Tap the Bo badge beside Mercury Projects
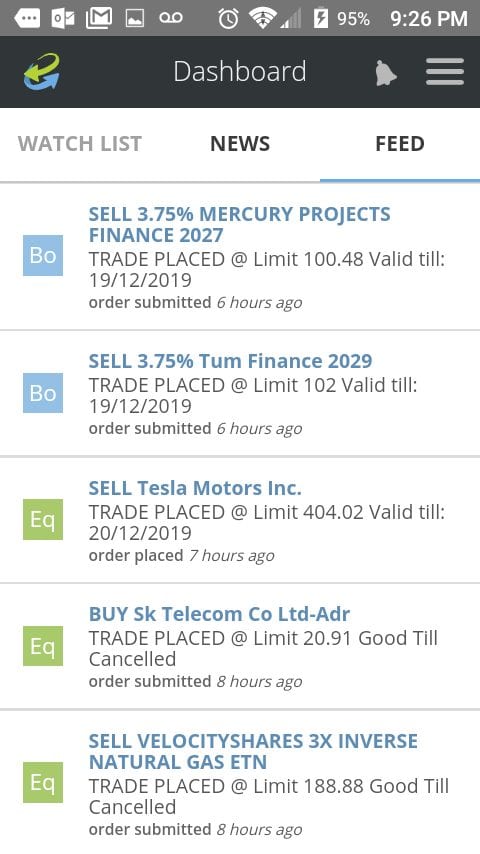This screenshot has width=480, height=854. coord(43,255)
